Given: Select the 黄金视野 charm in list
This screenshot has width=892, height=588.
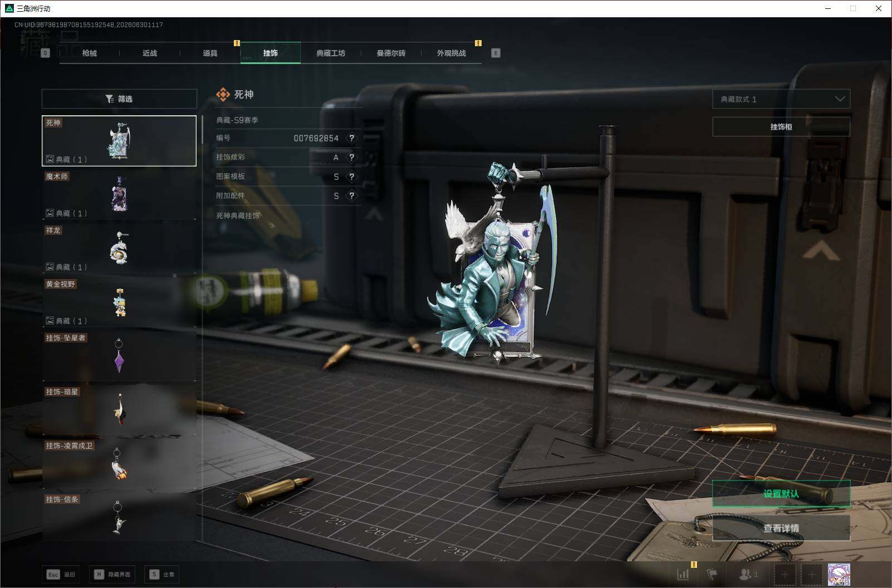Looking at the screenshot, I should 119,302.
